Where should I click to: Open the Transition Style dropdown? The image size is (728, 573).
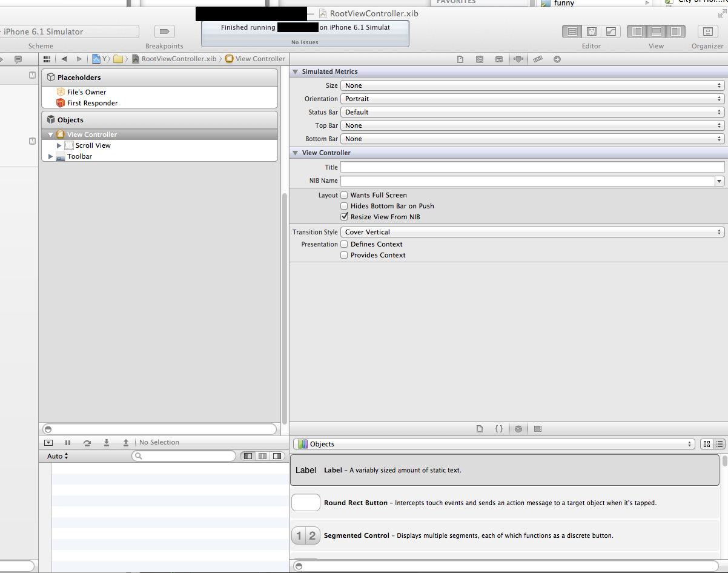point(532,232)
